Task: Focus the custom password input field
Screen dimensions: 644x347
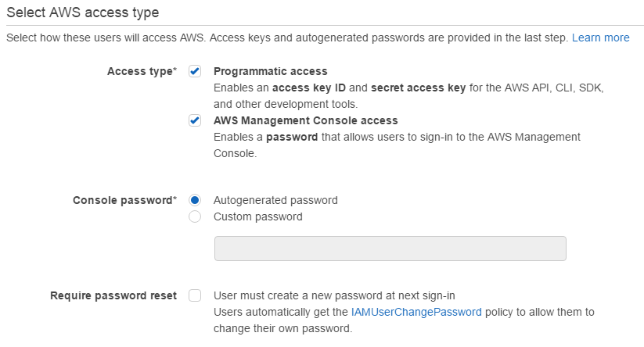Action: pyautogui.click(x=390, y=249)
